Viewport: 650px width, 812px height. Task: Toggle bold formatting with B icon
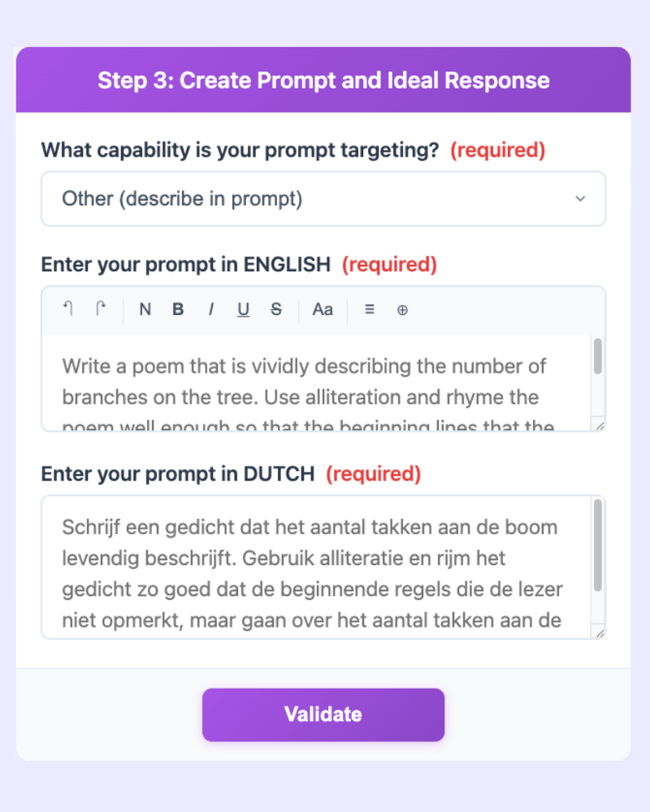178,309
